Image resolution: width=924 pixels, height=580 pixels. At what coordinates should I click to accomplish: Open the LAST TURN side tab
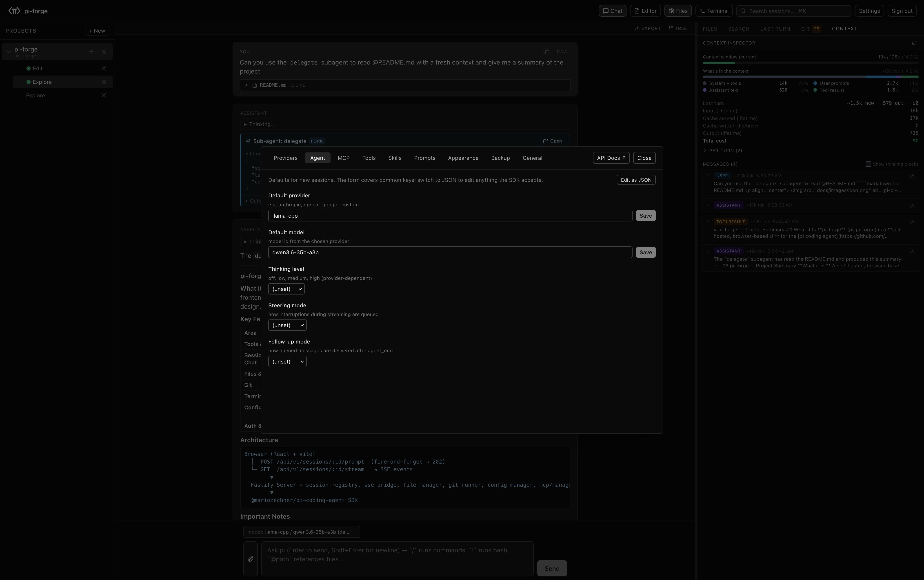(x=775, y=29)
